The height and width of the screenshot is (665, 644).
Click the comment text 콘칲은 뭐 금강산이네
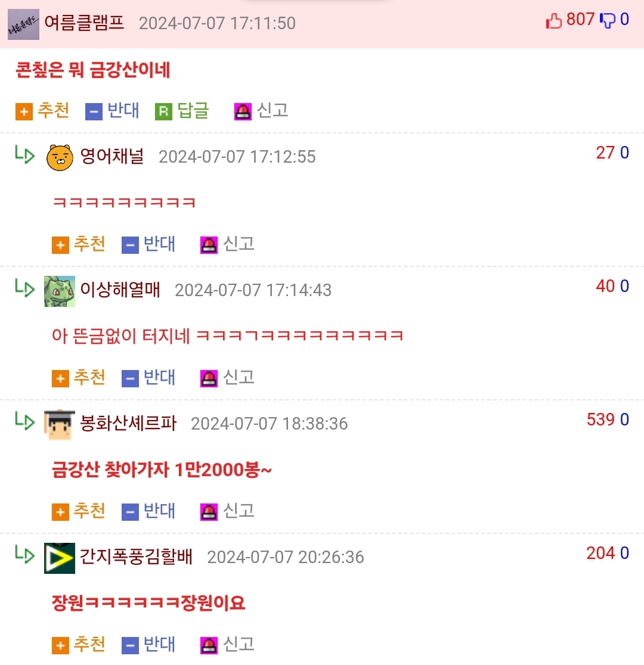coord(92,70)
